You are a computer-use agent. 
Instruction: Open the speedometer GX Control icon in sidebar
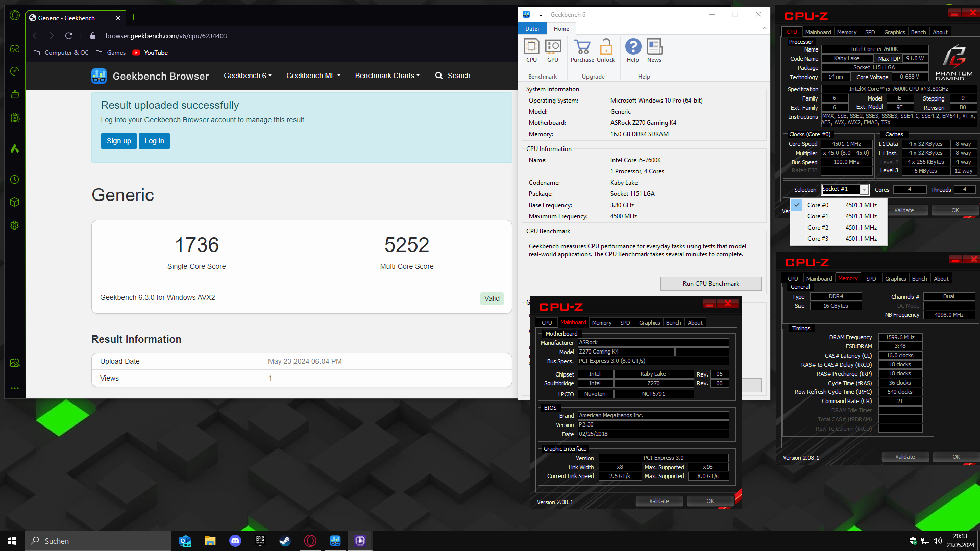[x=15, y=71]
